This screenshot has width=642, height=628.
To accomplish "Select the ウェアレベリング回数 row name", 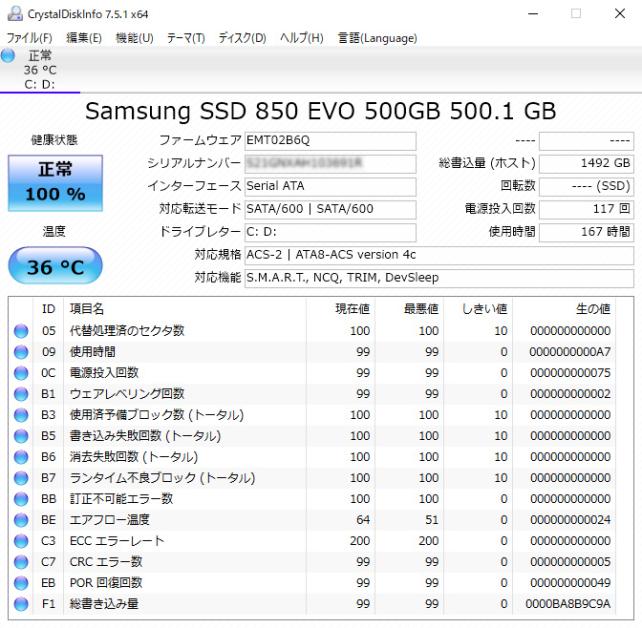I will point(127,394).
